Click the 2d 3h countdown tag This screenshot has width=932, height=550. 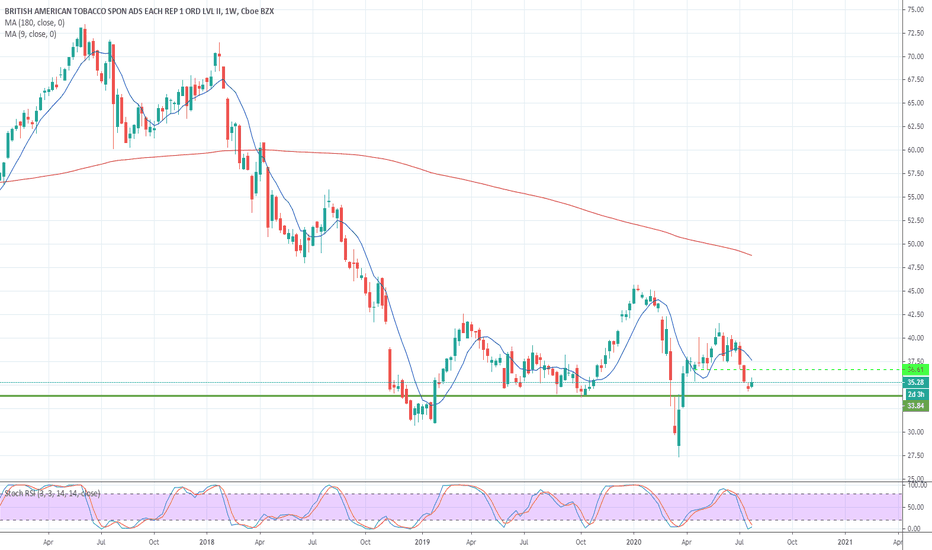pyautogui.click(x=916, y=394)
